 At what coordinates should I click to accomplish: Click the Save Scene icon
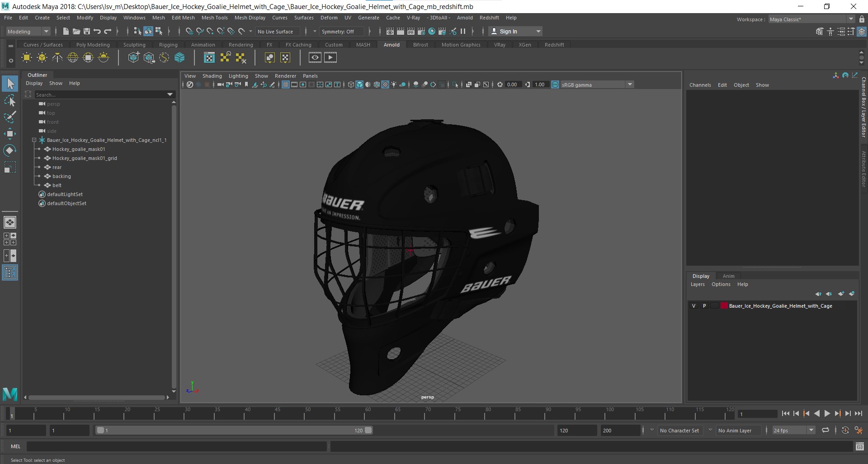[x=87, y=31]
